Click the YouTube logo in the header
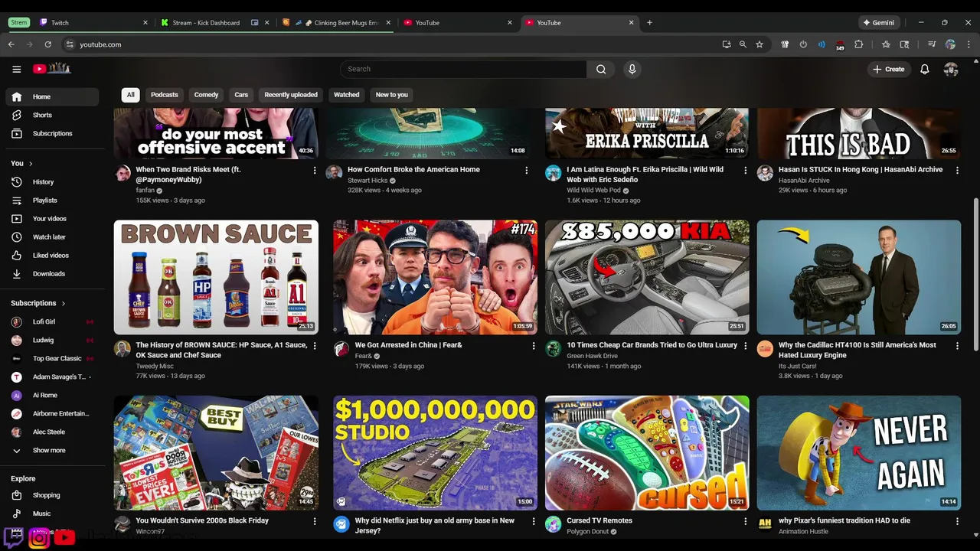The width and height of the screenshot is (980, 551). click(51, 69)
